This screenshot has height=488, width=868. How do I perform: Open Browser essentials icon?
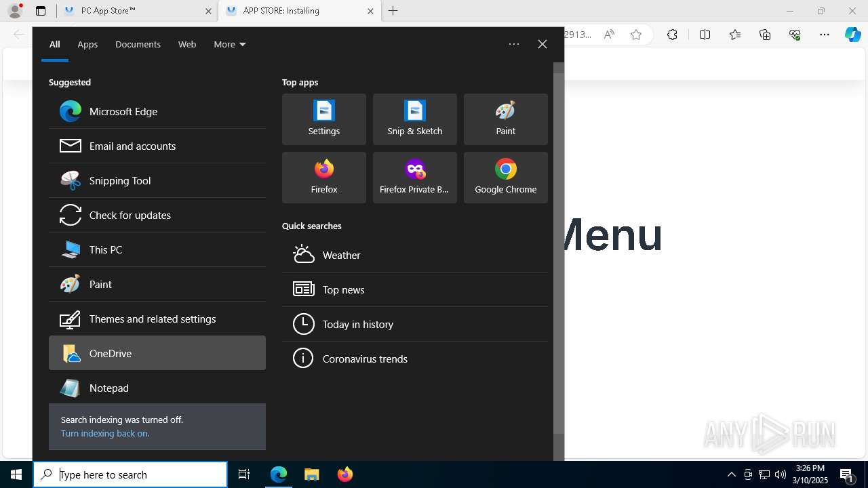pos(795,35)
